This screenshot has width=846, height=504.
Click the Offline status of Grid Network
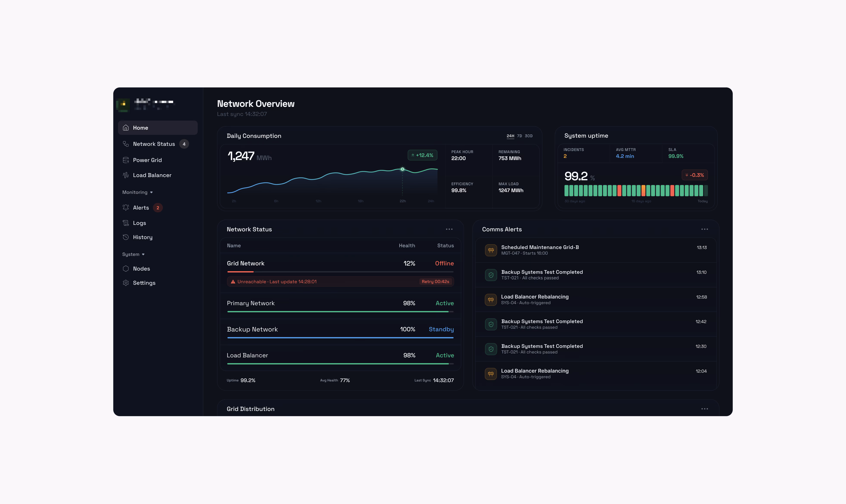(x=444, y=264)
